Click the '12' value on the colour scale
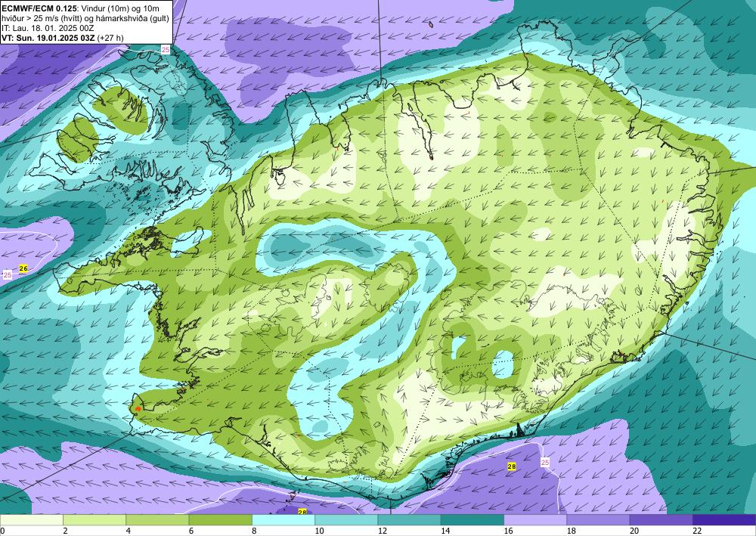The image size is (756, 536). [x=383, y=531]
